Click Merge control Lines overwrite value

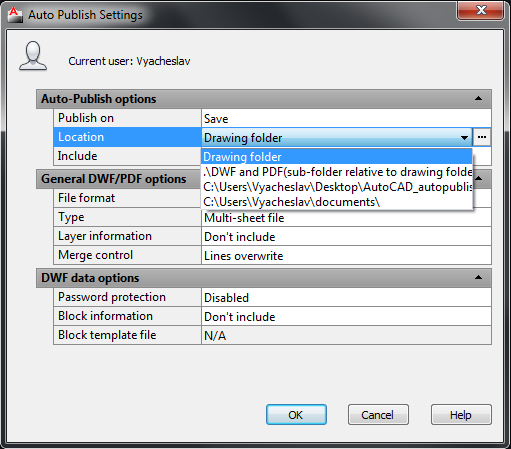pos(346,256)
